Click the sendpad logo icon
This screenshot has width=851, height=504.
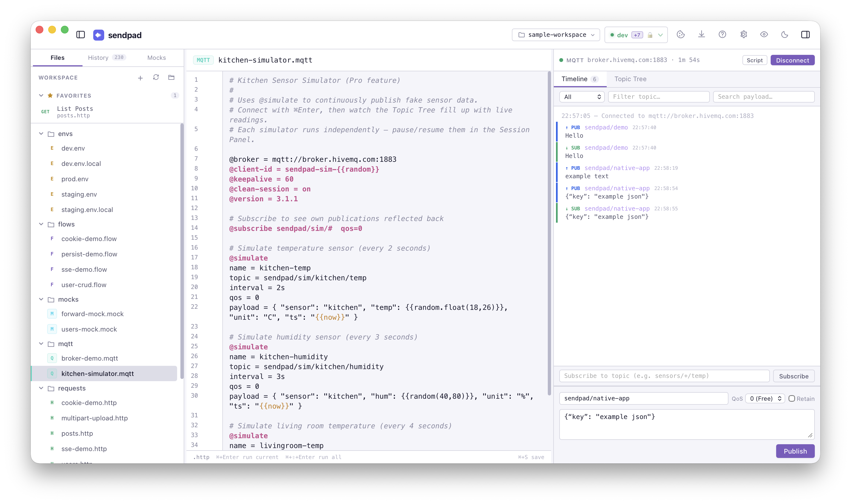pyautogui.click(x=98, y=35)
